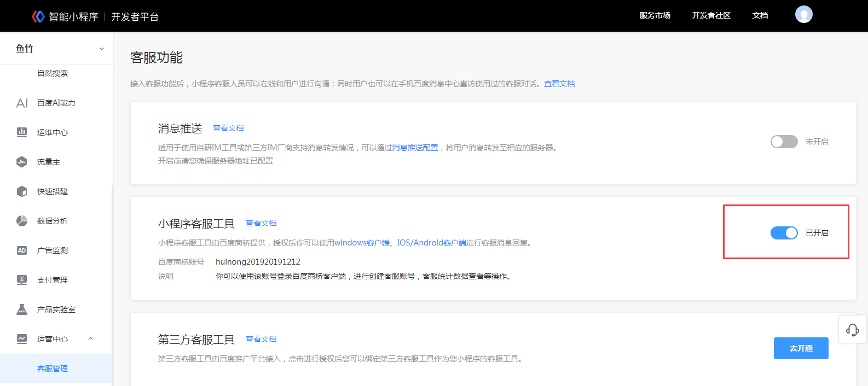Viewport: 868px width, 386px height.
Task: Open 文档 in the top navigation
Action: tap(760, 15)
